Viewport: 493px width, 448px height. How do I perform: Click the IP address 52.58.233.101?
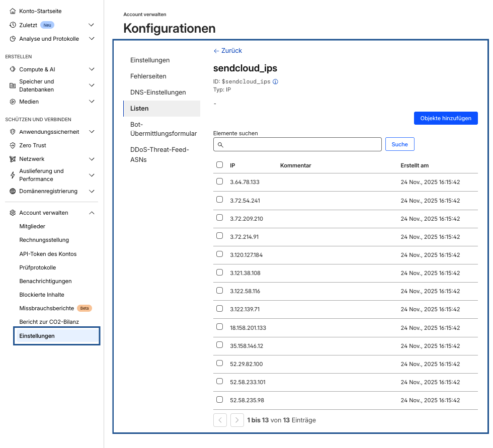[248, 382]
